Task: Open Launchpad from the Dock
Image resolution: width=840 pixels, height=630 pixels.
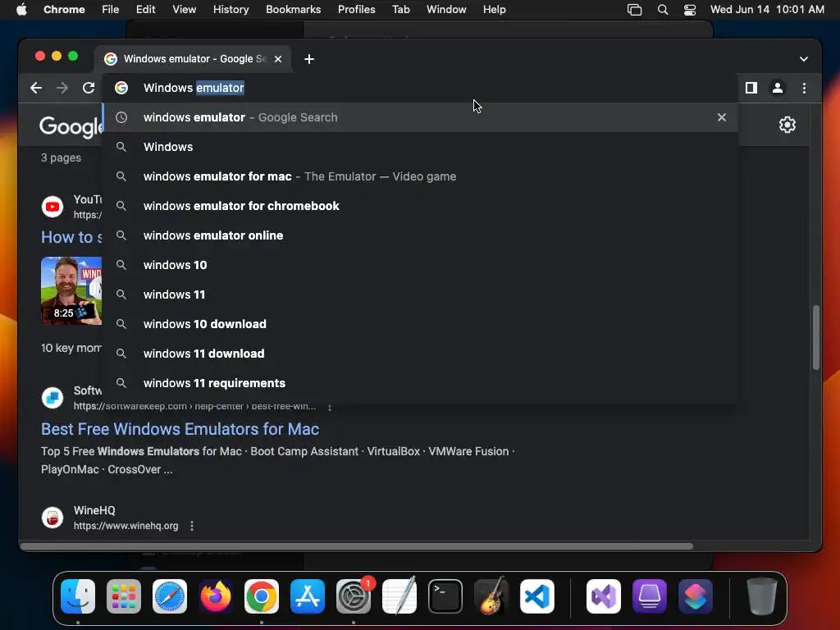Action: [x=124, y=596]
